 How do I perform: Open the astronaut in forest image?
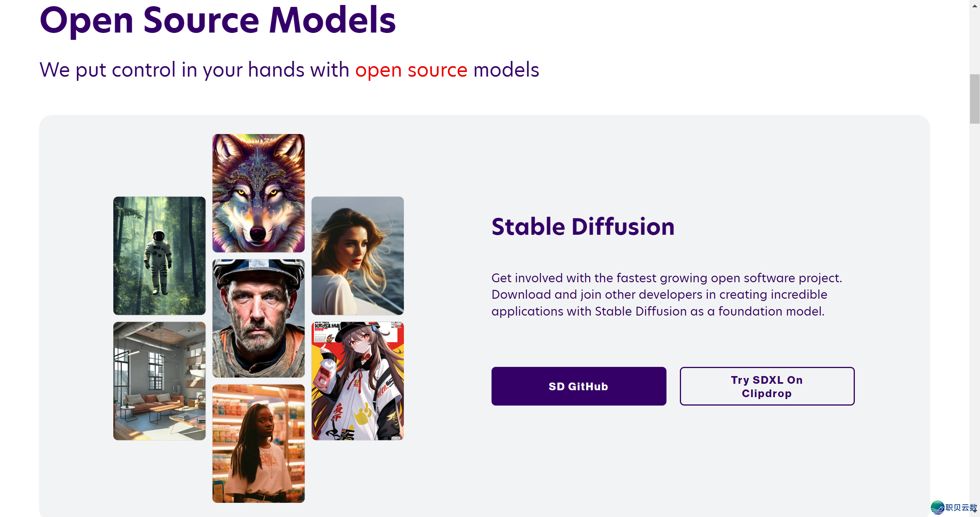(x=159, y=255)
